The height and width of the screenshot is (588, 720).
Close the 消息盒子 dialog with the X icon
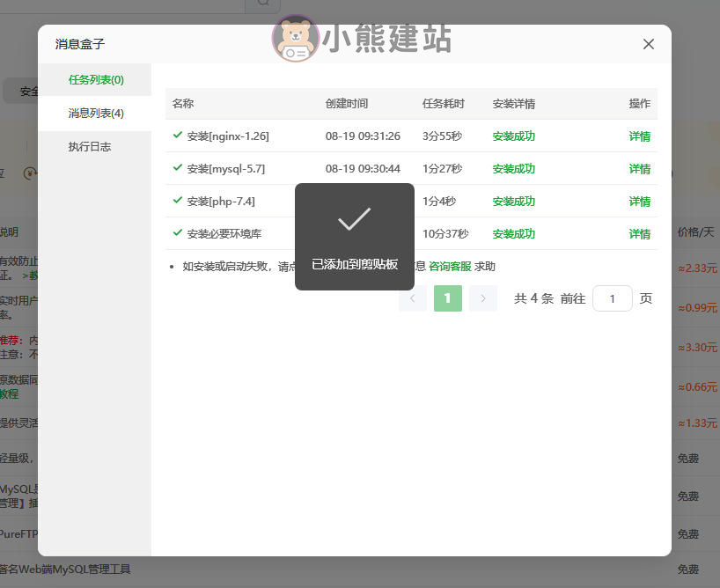tap(649, 44)
